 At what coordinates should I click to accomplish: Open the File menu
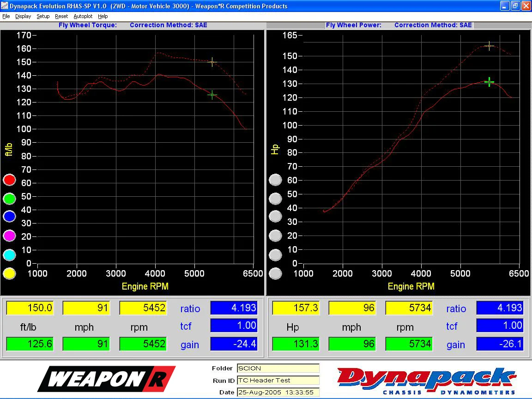(6, 16)
